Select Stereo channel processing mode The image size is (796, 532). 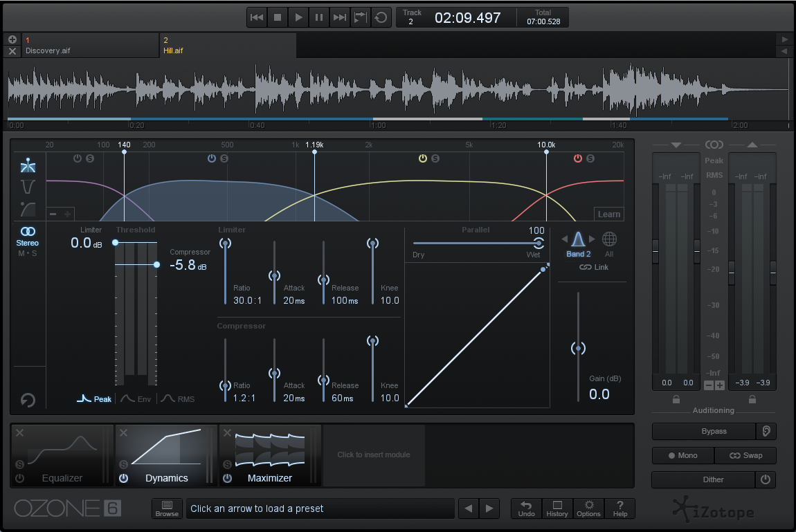28,237
